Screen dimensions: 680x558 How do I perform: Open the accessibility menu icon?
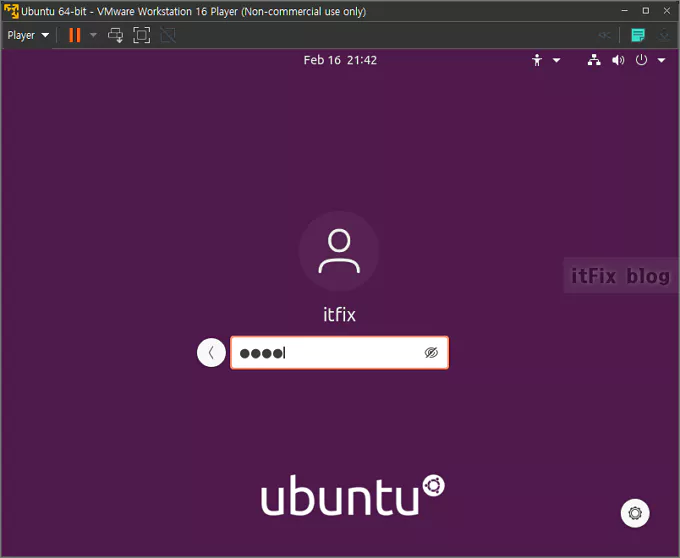coord(537,60)
